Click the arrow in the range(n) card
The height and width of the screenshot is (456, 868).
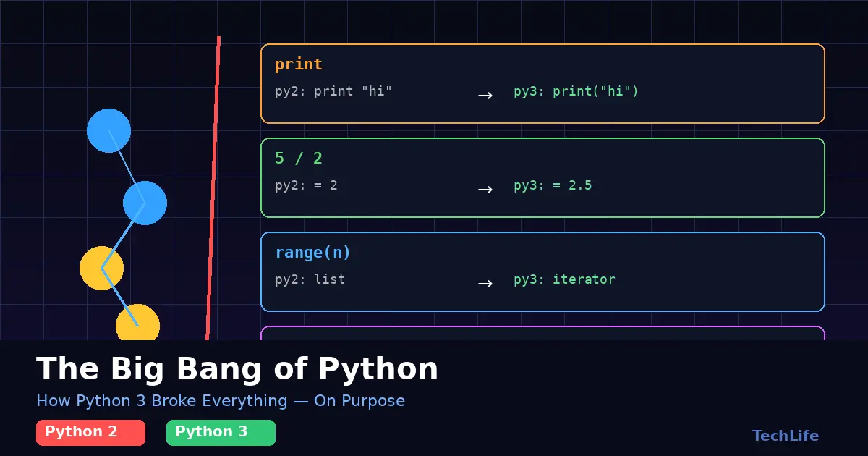pos(485,283)
